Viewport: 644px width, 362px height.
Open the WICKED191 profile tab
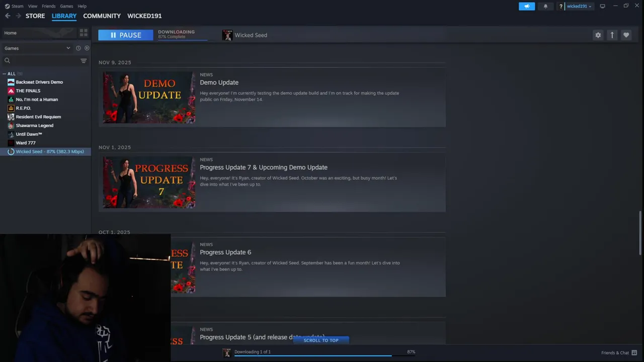(144, 16)
